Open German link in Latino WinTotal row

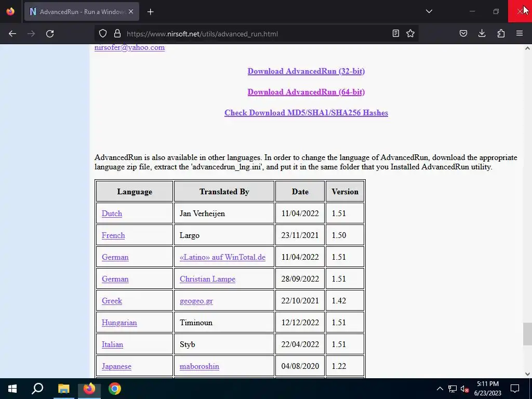tap(115, 257)
